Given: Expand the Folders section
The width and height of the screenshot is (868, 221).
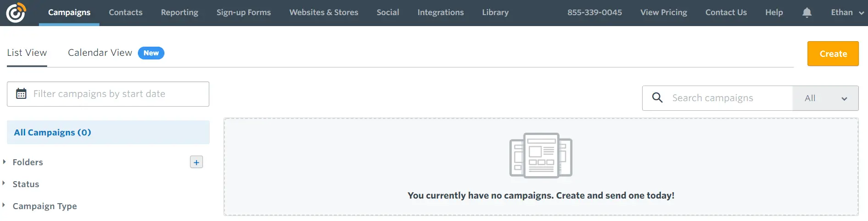Looking at the screenshot, I should point(27,162).
